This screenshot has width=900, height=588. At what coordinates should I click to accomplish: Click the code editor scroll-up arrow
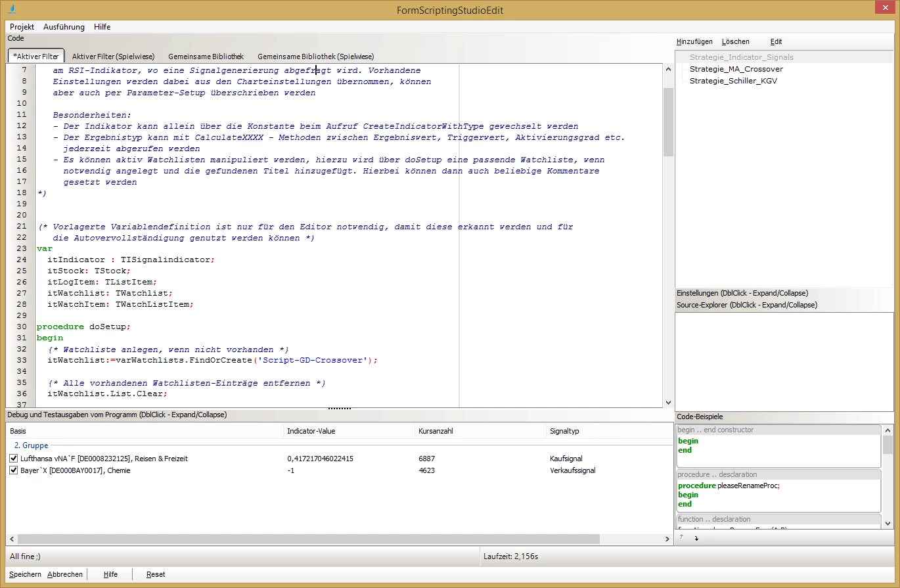tap(668, 70)
